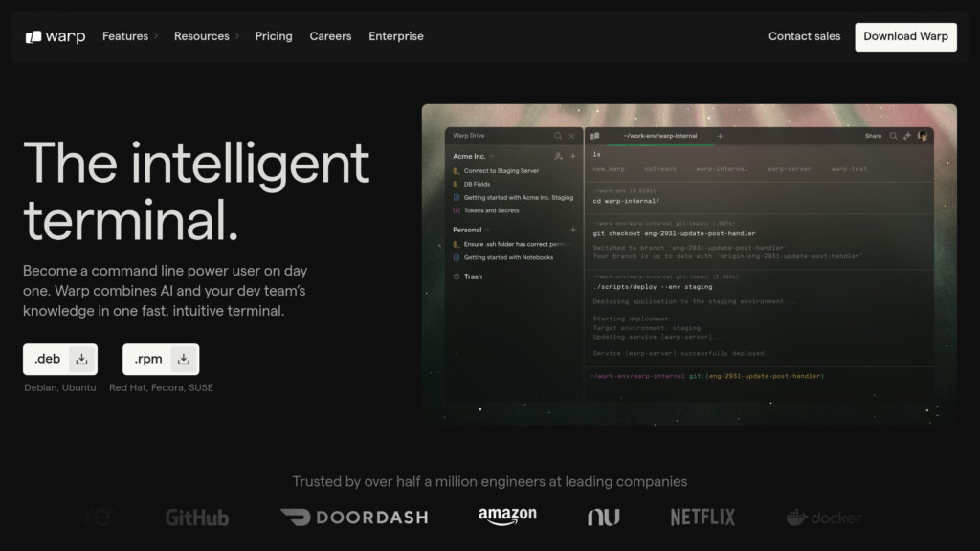
Task: Go to the Careers nav item
Action: click(330, 36)
